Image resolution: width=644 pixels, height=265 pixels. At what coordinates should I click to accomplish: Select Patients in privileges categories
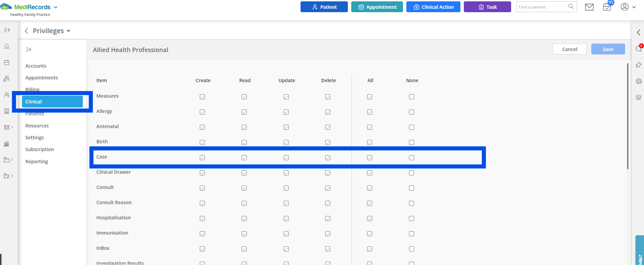point(35,114)
